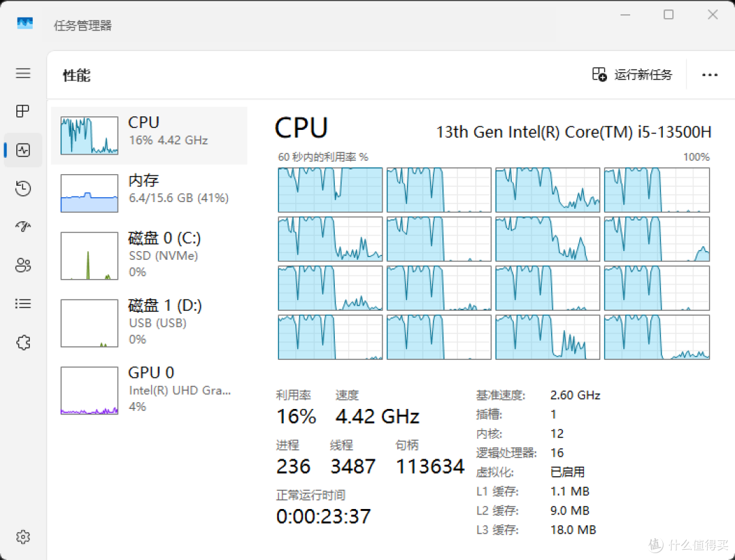
Task: Open the App history page icon
Action: click(23, 188)
